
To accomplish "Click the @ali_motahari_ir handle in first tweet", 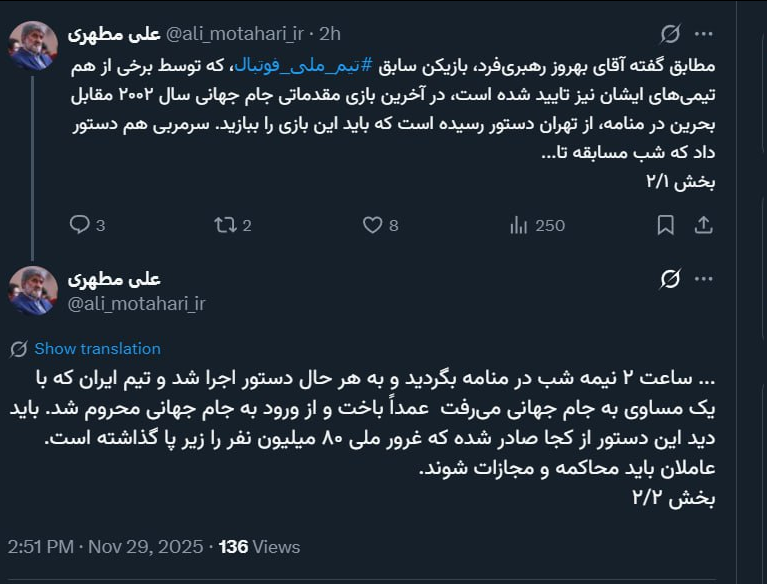I will point(234,34).
